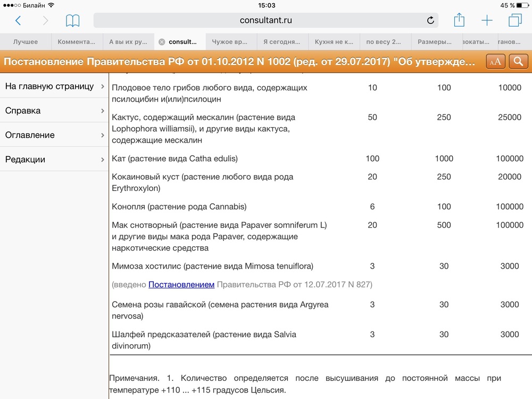The width and height of the screenshot is (532, 399).
Task: Tap the 15:03 clock in status bar
Action: click(x=267, y=5)
